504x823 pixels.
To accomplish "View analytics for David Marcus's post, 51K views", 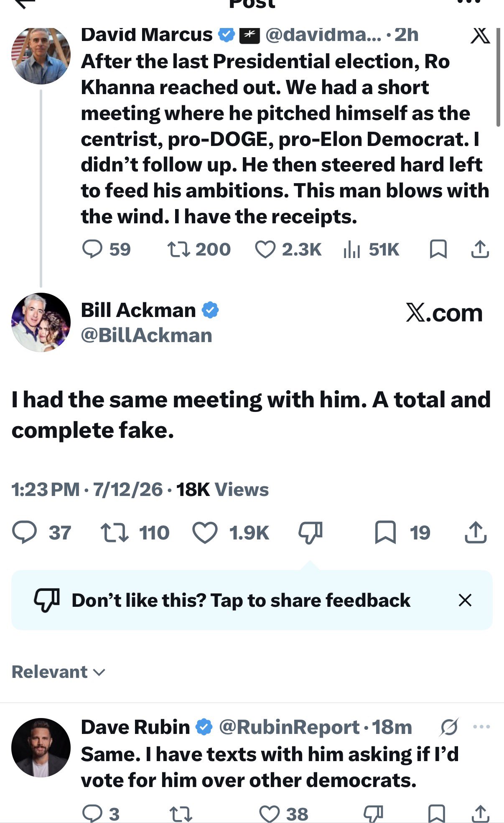I will click(351, 250).
